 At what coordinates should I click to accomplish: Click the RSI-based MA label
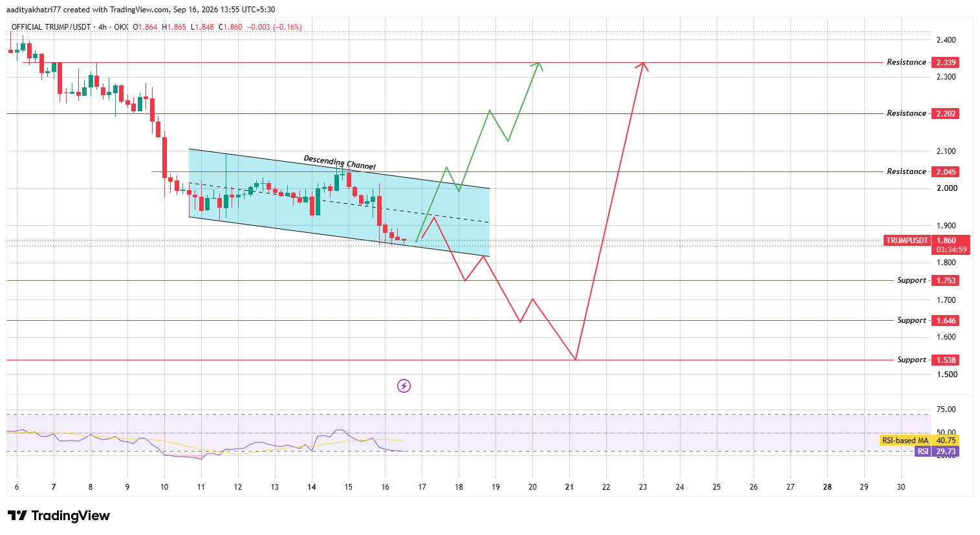905,441
